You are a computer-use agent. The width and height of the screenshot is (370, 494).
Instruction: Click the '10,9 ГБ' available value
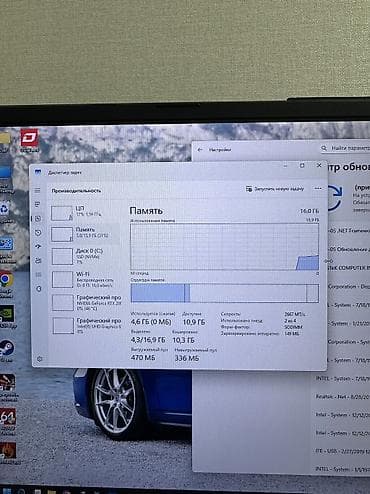[x=194, y=322]
